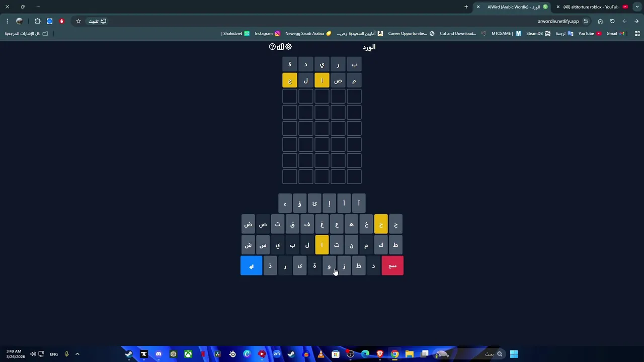644x362 pixels.
Task: Open the Windows Start menu
Action: point(514,354)
